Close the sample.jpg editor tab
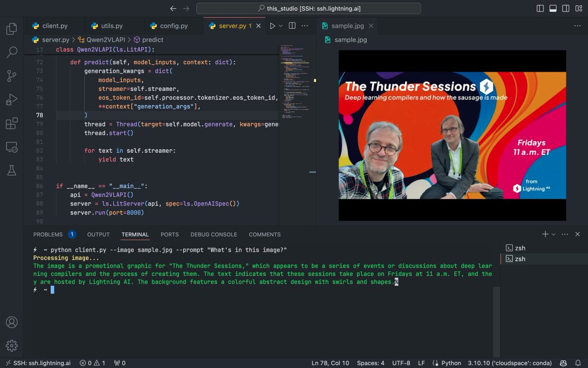588x368 pixels. (x=370, y=26)
